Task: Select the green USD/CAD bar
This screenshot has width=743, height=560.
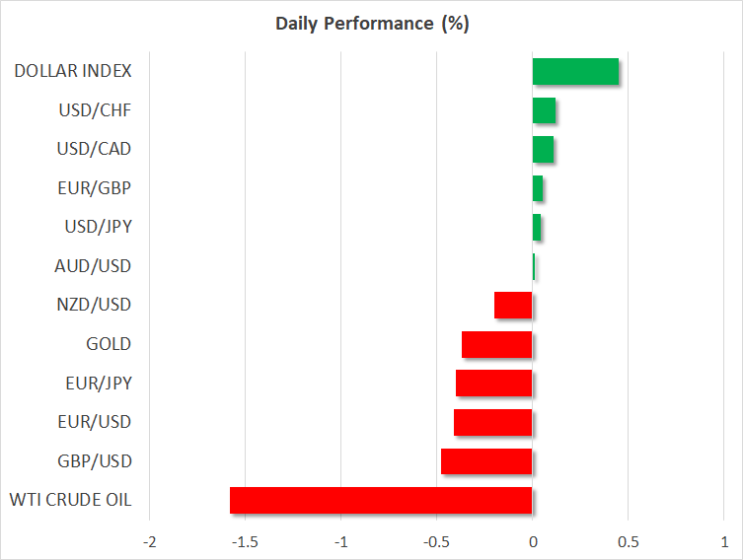Action: (543, 150)
